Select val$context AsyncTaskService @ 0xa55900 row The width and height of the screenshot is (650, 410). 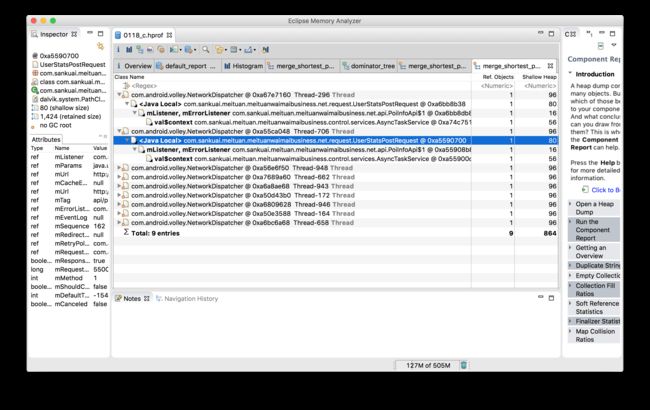click(x=336, y=159)
